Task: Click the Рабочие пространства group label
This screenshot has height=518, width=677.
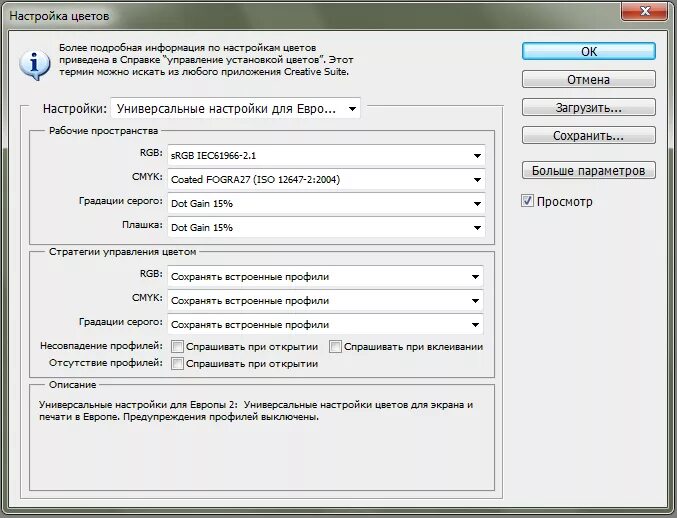Action: pos(104,131)
